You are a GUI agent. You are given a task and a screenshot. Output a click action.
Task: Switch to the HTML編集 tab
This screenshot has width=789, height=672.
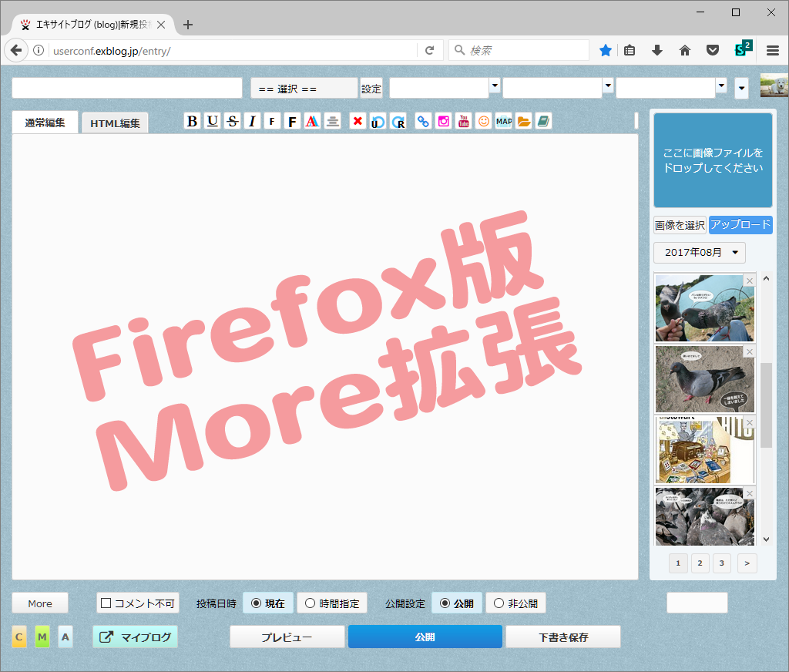click(115, 123)
